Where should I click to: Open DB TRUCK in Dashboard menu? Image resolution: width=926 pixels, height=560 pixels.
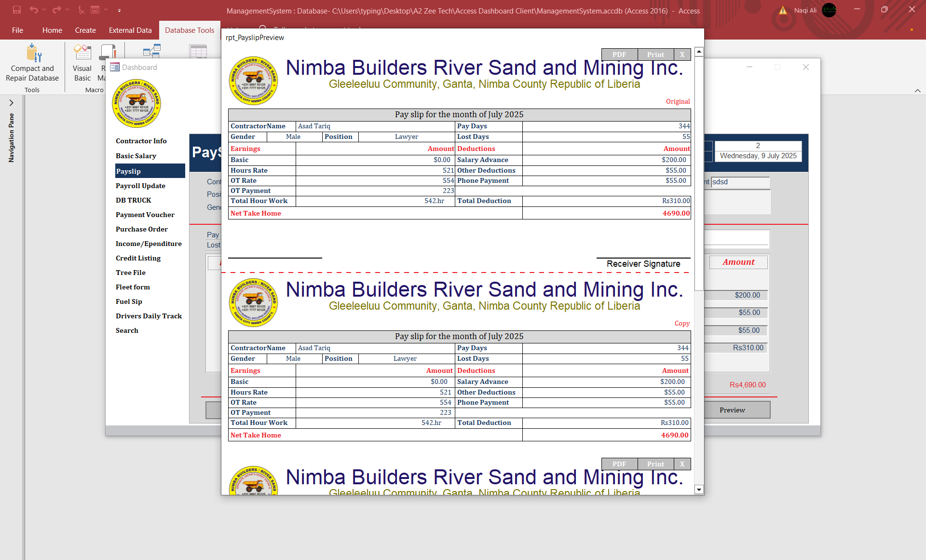tap(134, 200)
